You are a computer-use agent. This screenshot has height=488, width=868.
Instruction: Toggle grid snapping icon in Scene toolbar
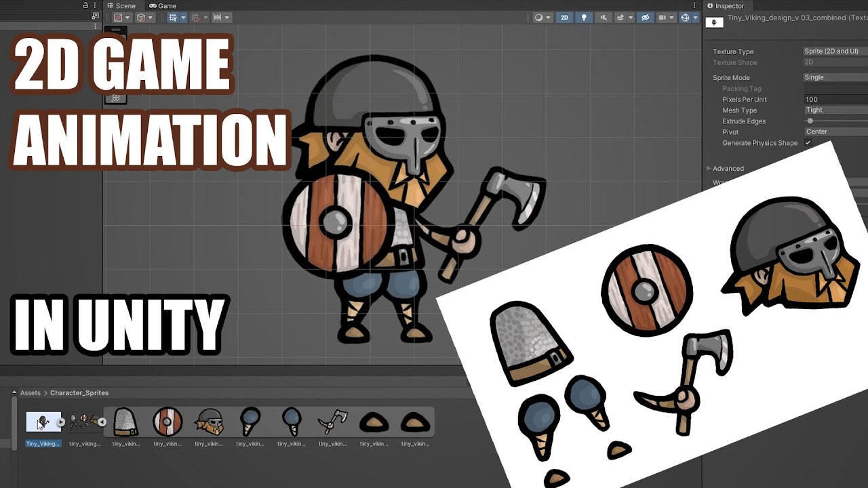pyautogui.click(x=174, y=18)
